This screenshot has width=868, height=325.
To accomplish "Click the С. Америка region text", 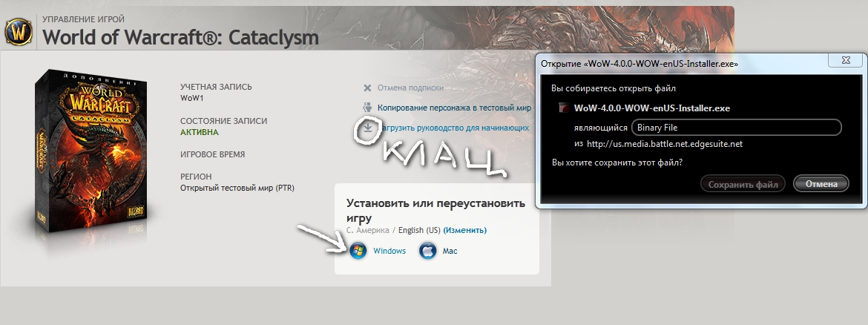I will coord(367,230).
